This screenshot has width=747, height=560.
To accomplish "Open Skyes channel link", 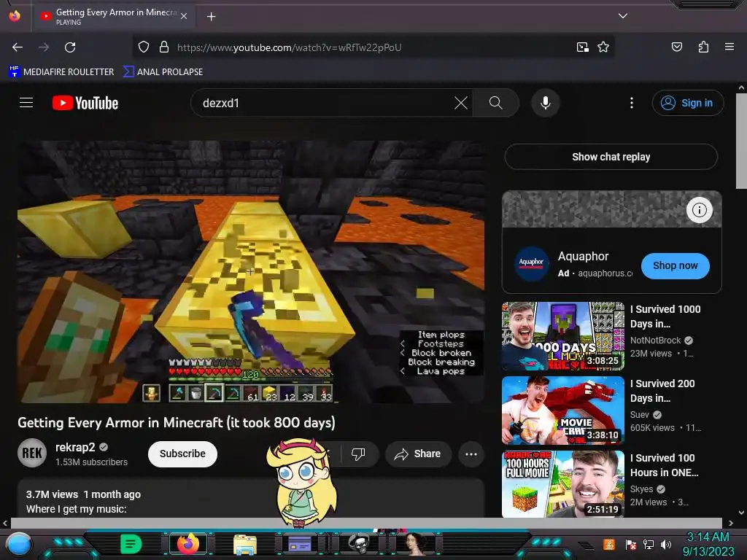I will (641, 489).
